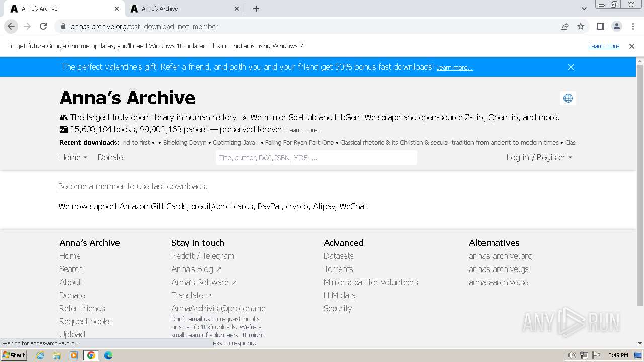This screenshot has width=644, height=362.
Task: Click the search box for title or author
Action: 316,158
